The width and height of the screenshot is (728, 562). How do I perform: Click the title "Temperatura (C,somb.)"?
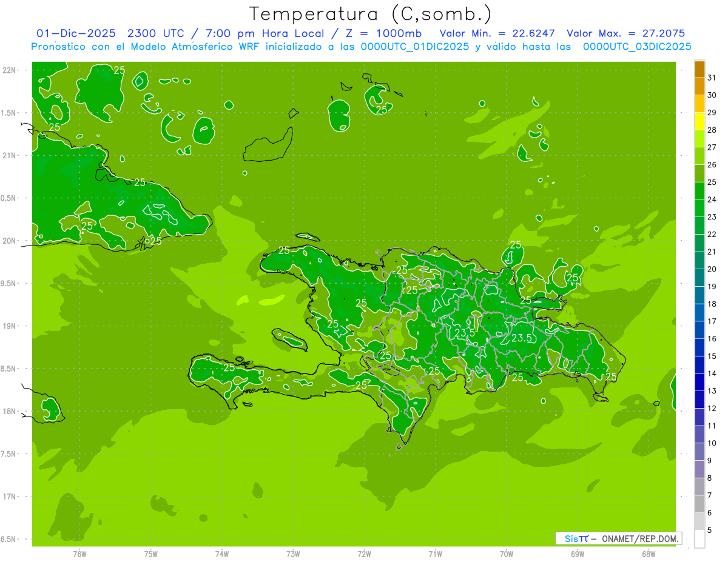click(371, 15)
